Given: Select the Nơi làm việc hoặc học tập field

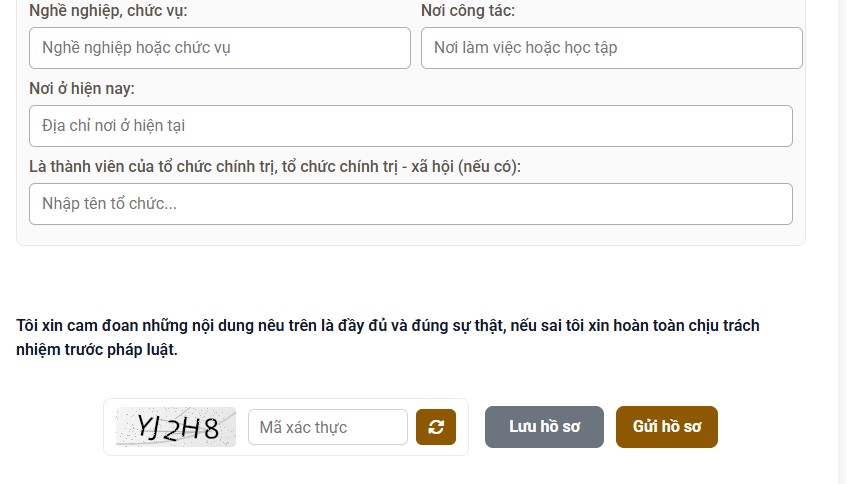Looking at the screenshot, I should pyautogui.click(x=611, y=48).
